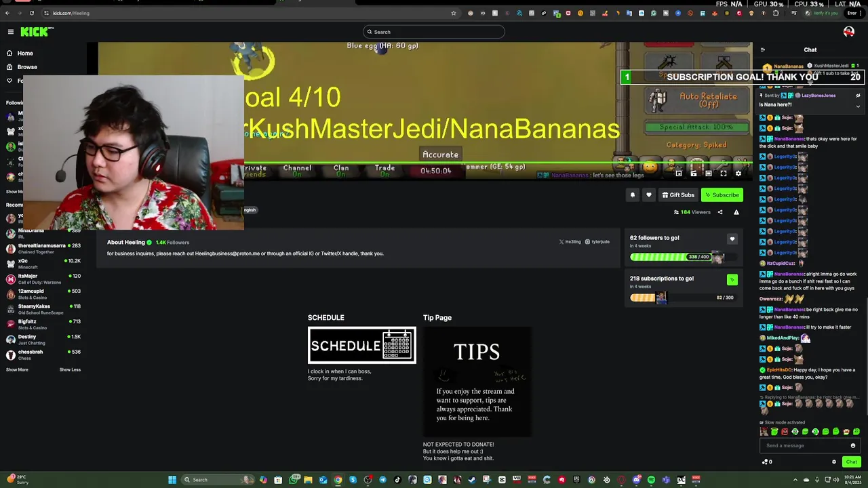Collapse the chat panel with the arrow icon
The width and height of the screenshot is (868, 488).
(x=762, y=49)
